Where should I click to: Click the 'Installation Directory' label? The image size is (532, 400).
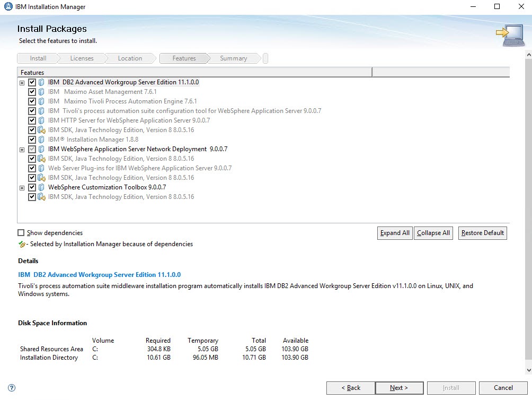49,358
